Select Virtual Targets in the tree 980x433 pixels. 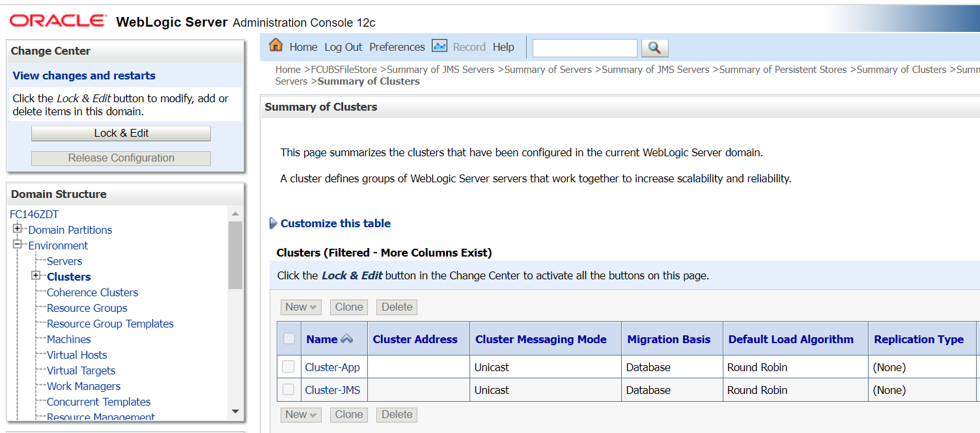(x=81, y=370)
